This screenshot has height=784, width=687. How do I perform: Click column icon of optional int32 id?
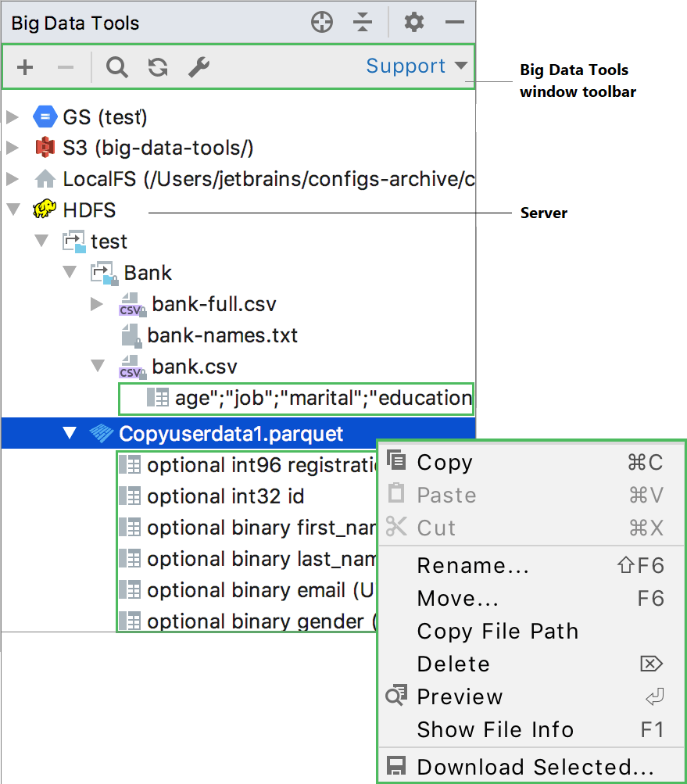[130, 496]
